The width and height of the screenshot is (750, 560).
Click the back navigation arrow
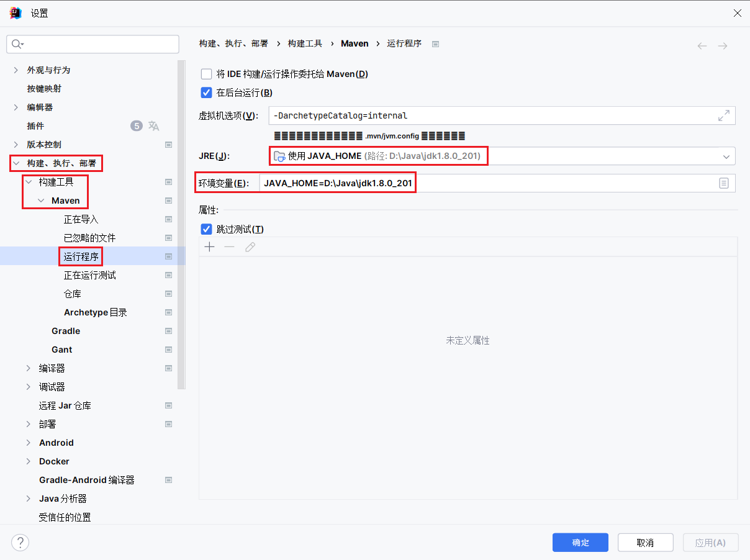[702, 46]
